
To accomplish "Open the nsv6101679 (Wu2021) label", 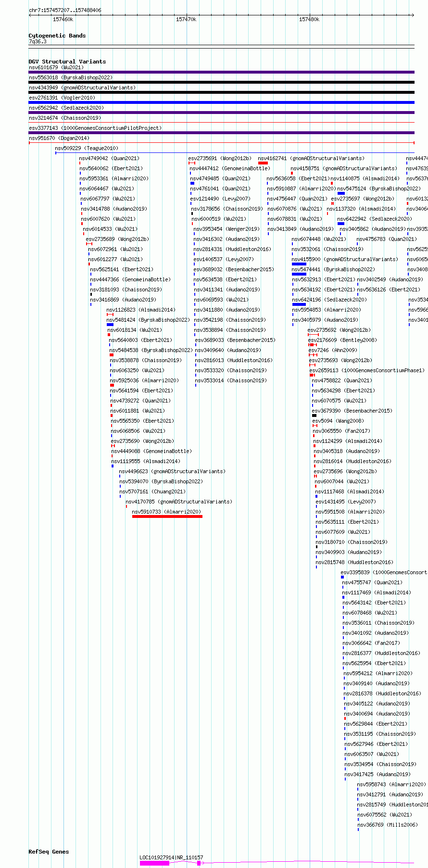I will 56,67.
